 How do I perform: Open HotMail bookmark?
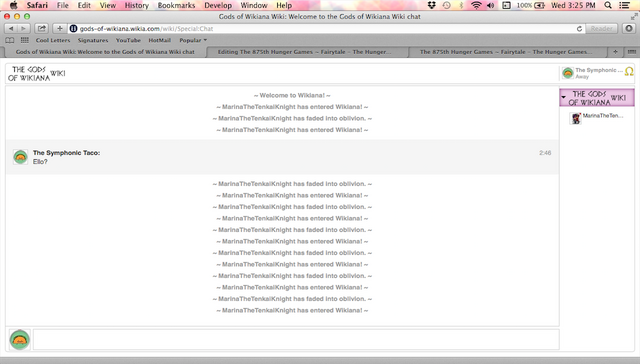[160, 40]
